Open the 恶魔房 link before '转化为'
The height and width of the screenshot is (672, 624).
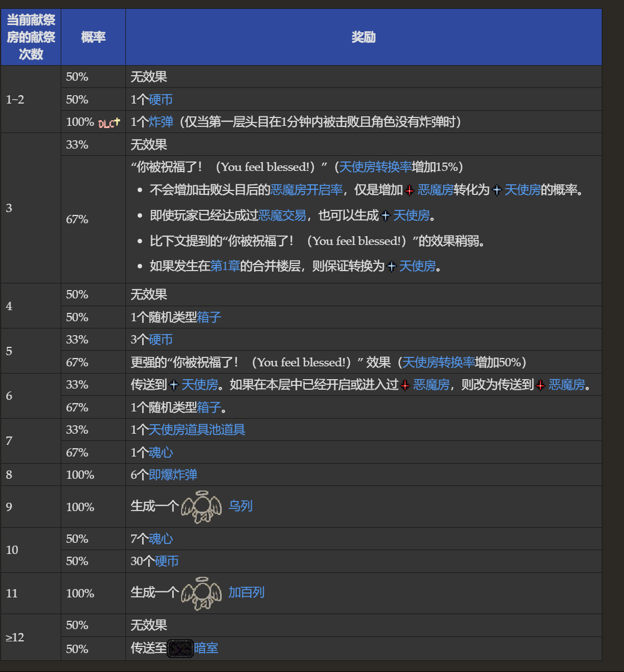(436, 190)
